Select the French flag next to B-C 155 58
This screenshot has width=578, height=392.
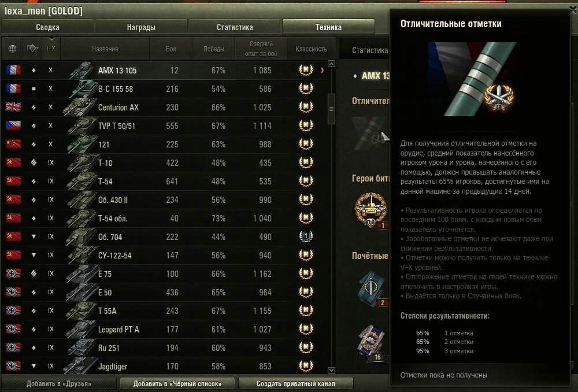pos(13,88)
